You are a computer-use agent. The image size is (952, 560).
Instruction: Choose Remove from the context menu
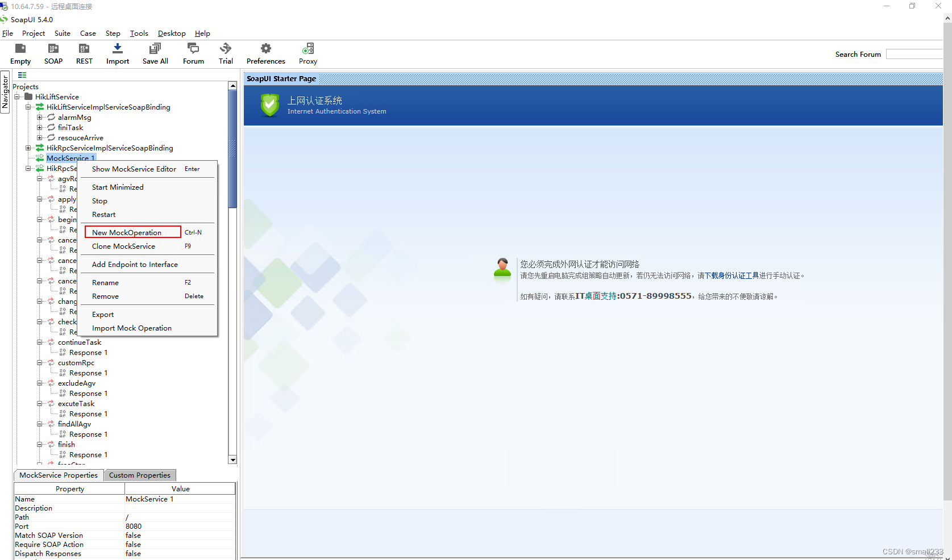(148, 296)
